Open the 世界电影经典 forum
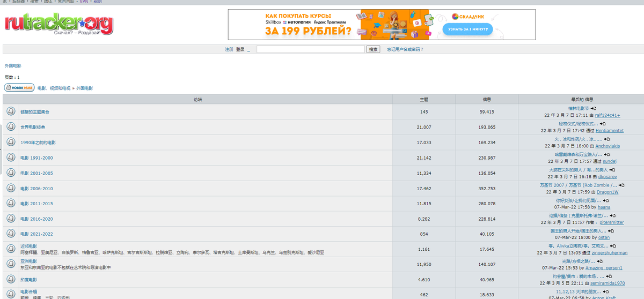The image size is (644, 299). tap(33, 128)
